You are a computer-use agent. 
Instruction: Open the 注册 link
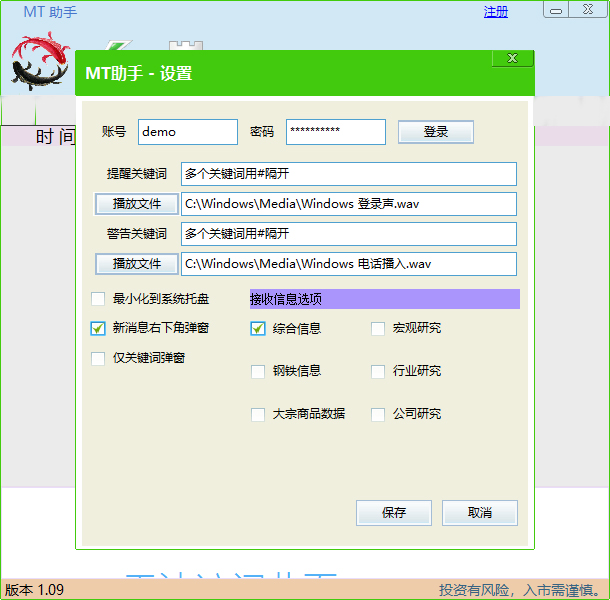(495, 12)
